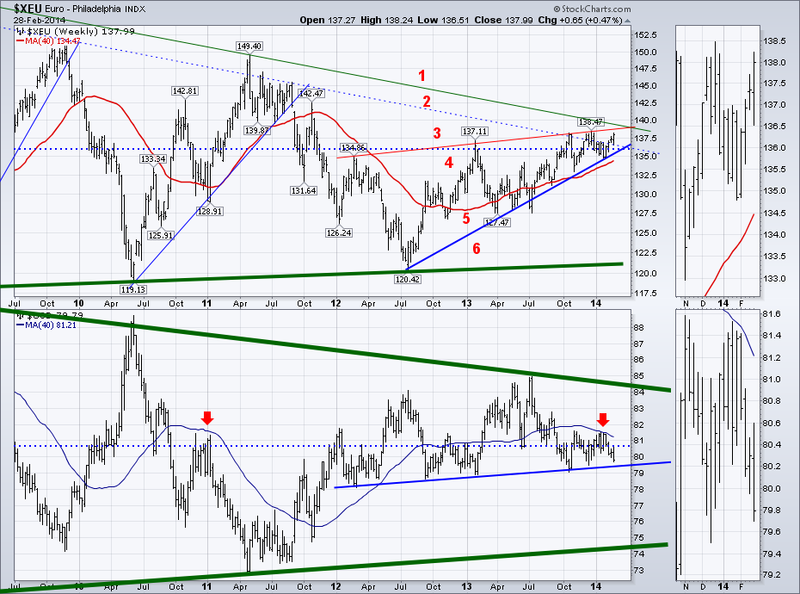800x594 pixels.
Task: Click the 28-Feb-2014 chart date
Action: point(40,20)
